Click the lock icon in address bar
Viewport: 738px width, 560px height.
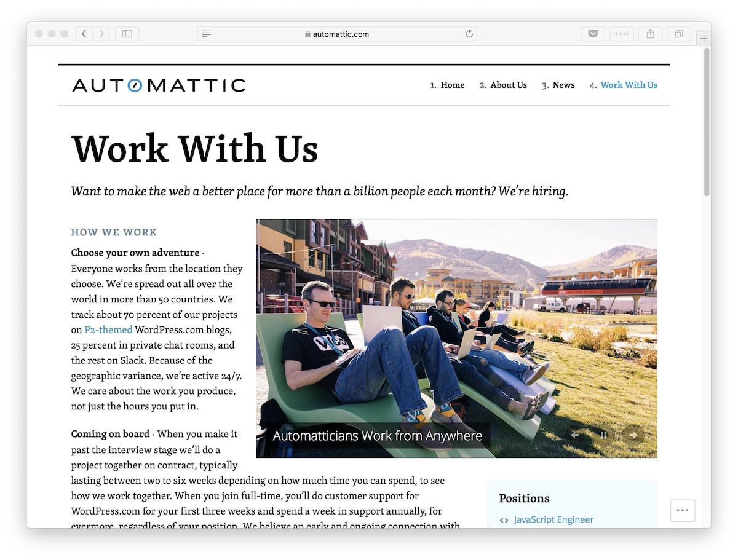pyautogui.click(x=307, y=34)
